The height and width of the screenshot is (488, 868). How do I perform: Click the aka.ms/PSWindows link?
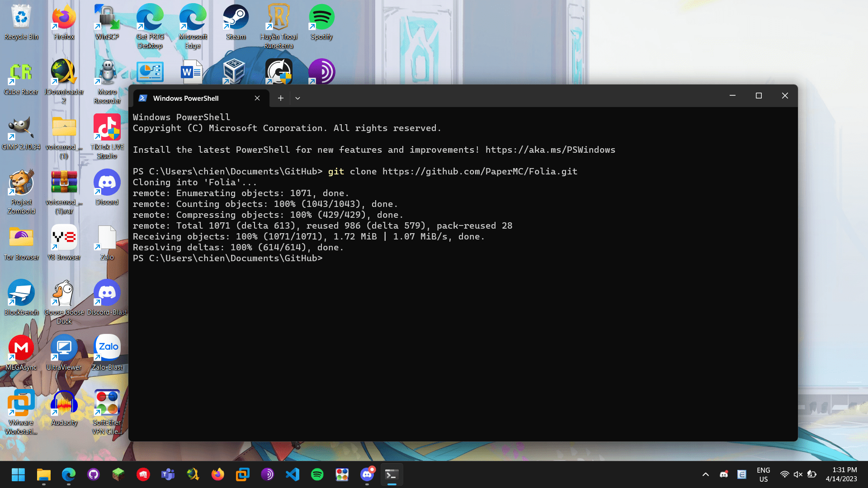pyautogui.click(x=550, y=150)
